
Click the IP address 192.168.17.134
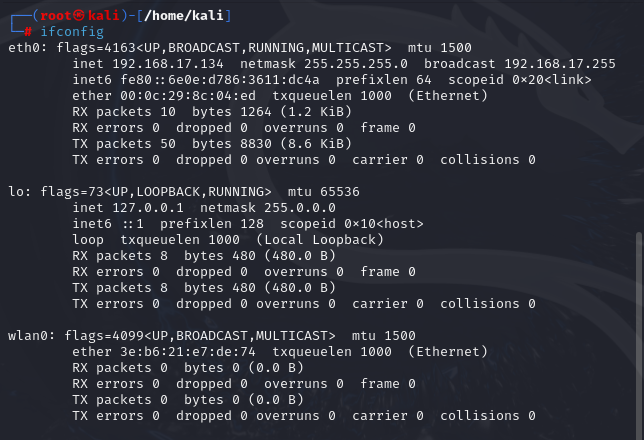point(168,64)
